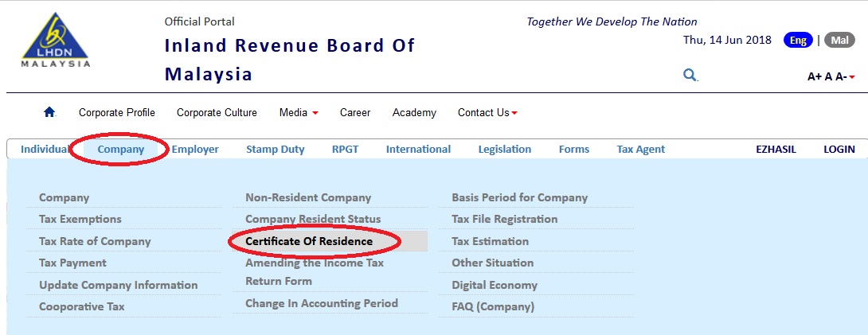Select the Stamp Duty tab

(x=275, y=149)
